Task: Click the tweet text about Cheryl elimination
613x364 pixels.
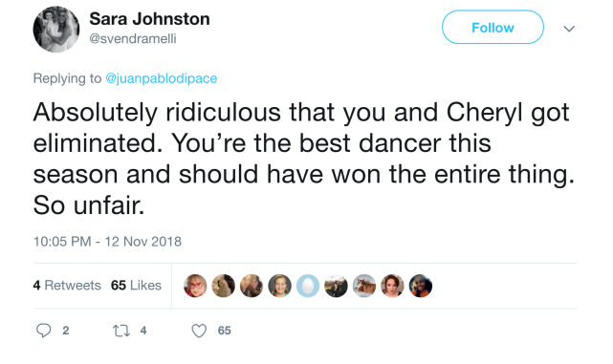Action: (x=304, y=159)
